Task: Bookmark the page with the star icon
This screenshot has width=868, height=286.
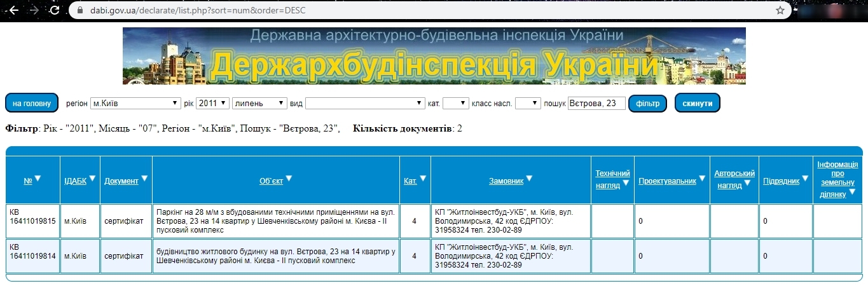Action: [780, 10]
